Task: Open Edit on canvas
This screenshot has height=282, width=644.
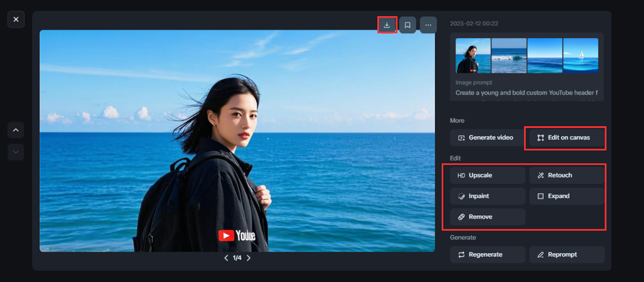Action: coord(567,138)
